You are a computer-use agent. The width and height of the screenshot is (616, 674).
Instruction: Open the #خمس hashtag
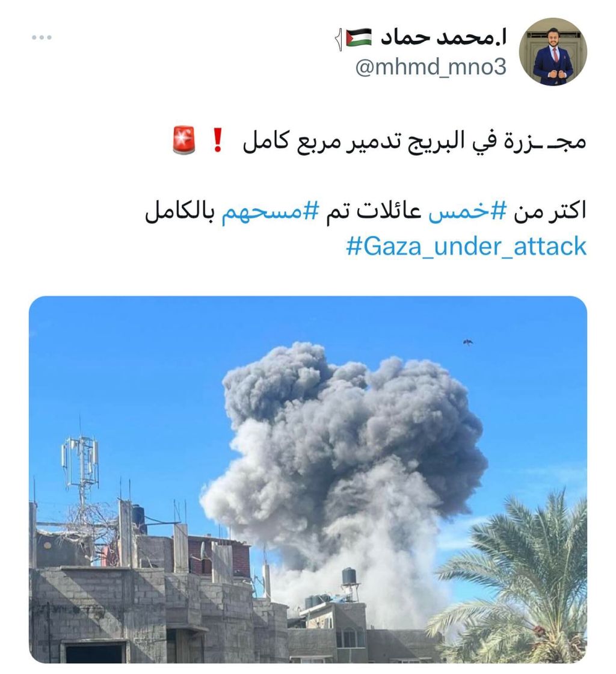(x=468, y=211)
